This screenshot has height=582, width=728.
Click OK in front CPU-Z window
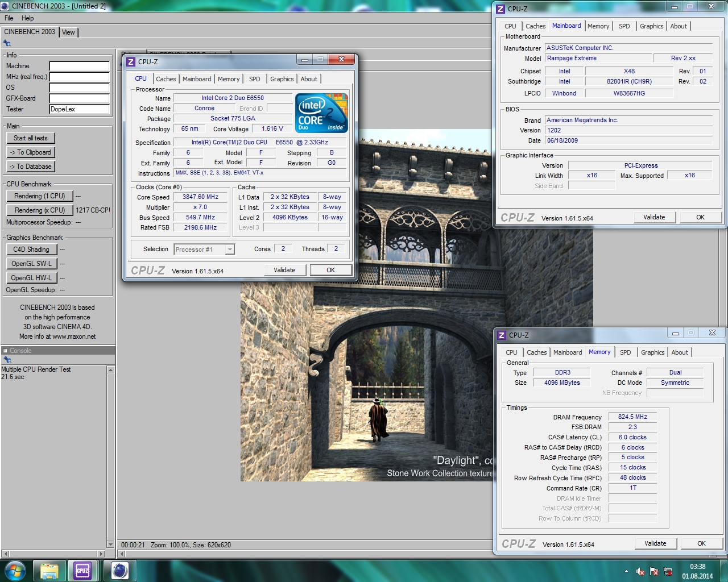pos(331,270)
